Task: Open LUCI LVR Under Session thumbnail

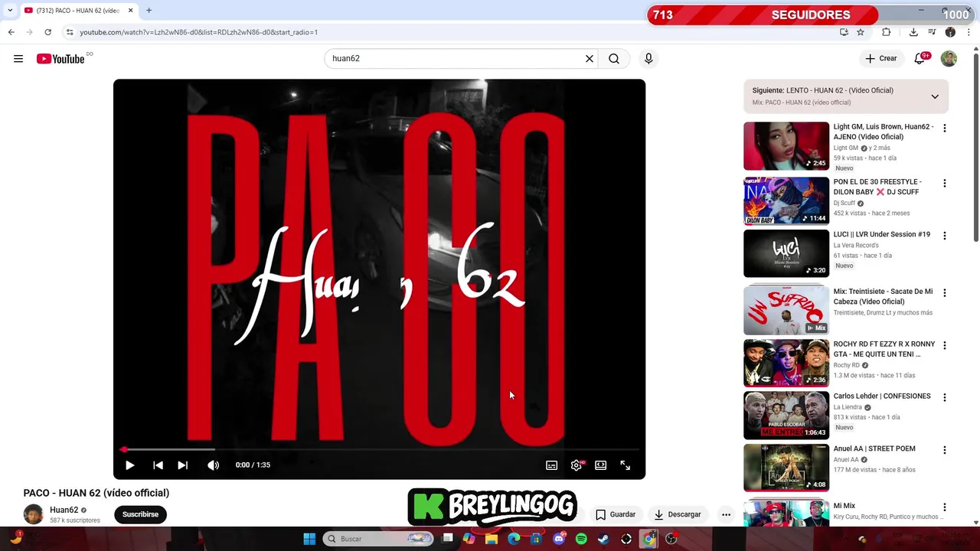Action: [x=786, y=253]
